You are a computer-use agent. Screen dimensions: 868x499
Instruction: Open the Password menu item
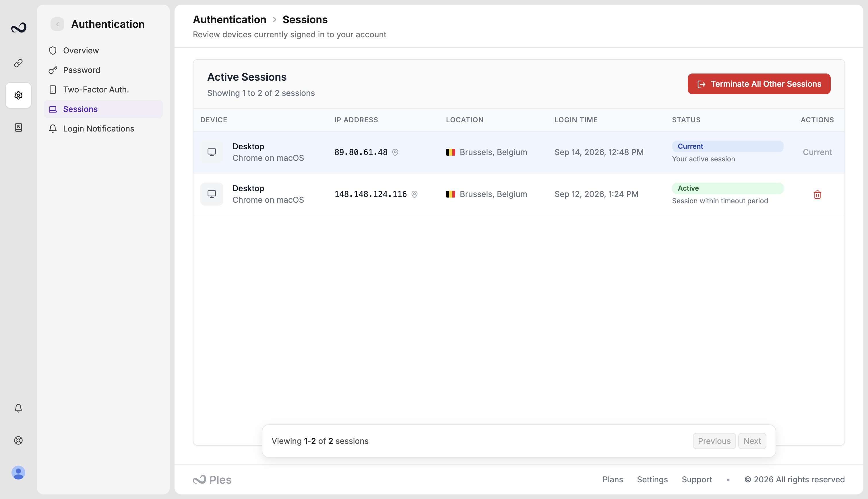pos(103,70)
